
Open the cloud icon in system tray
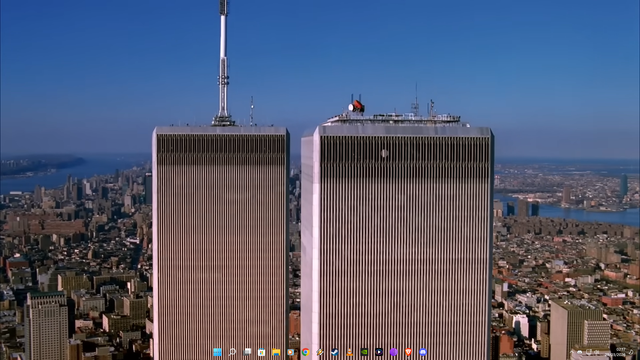[x=580, y=352]
